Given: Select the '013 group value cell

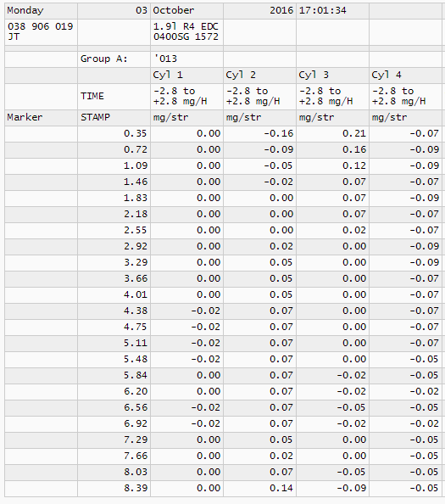Looking at the screenshot, I should [x=186, y=59].
